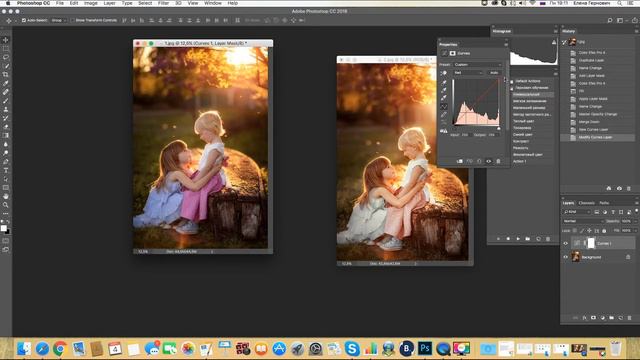
Task: Click the search icon in options bar
Action: click(610, 20)
